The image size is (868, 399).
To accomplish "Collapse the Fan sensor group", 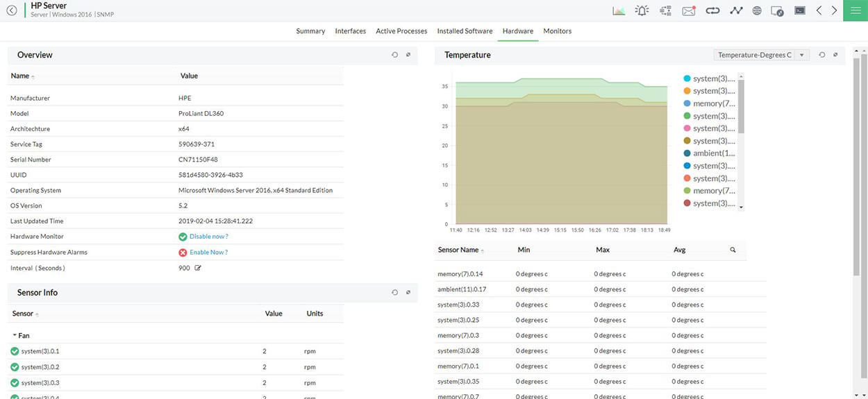I will point(15,335).
